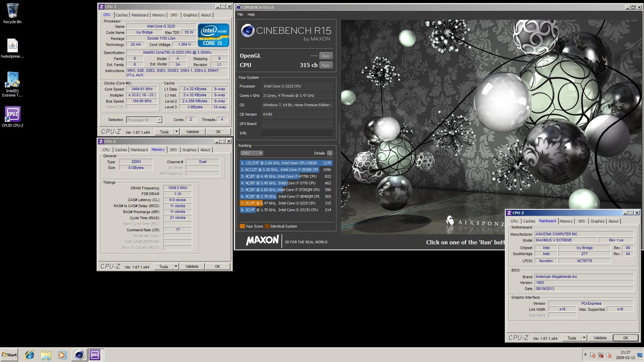Viewport: 644px width, 362px height.
Task: Open About tab in top CPU-Z window
Action: [206, 15]
